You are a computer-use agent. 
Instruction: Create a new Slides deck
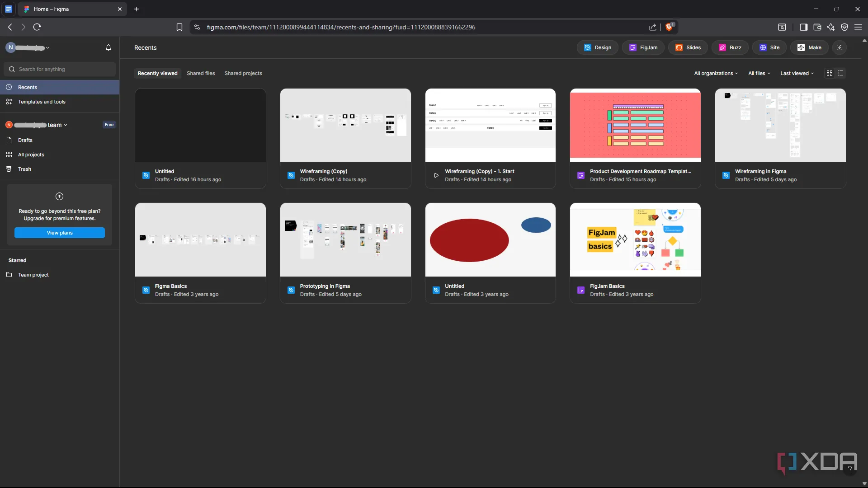[x=688, y=47]
